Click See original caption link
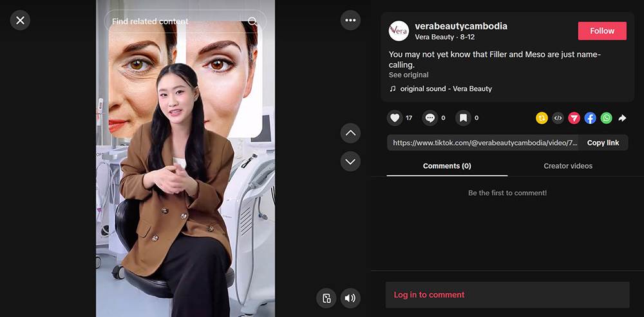 [408, 75]
